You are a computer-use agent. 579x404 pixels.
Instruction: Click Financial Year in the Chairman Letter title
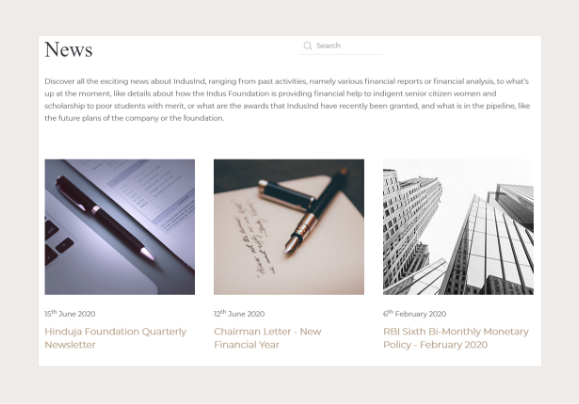pyautogui.click(x=247, y=345)
